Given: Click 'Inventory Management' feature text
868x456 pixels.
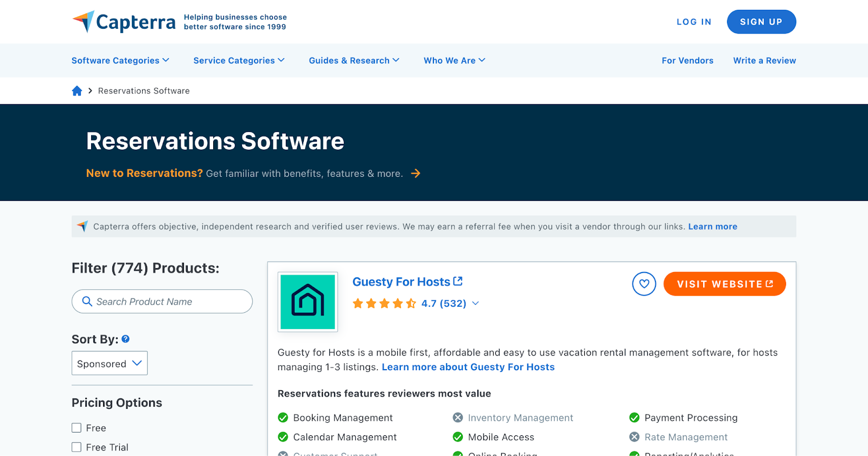Looking at the screenshot, I should tap(521, 417).
